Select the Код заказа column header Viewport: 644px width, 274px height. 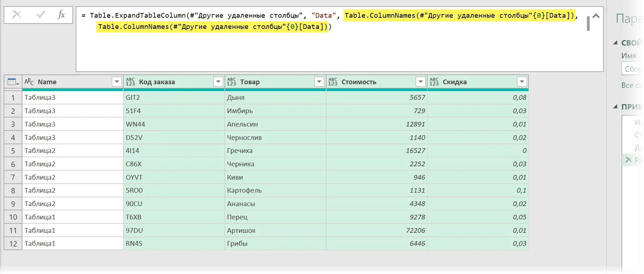point(174,82)
